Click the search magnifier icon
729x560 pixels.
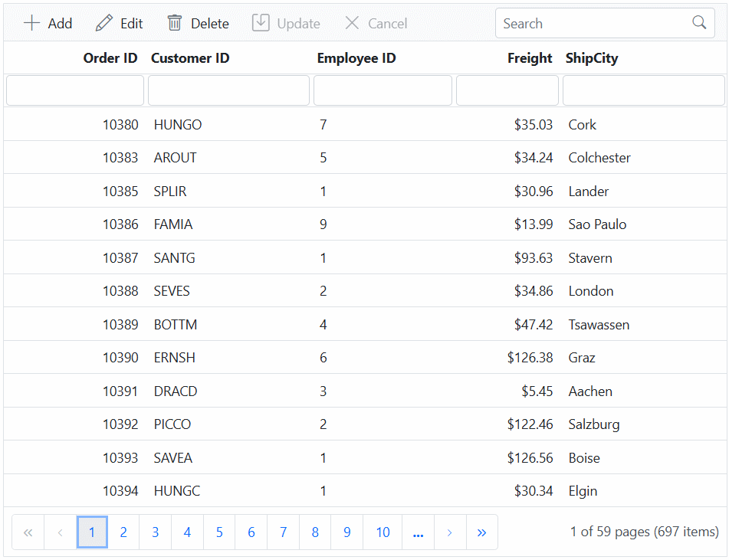click(698, 23)
